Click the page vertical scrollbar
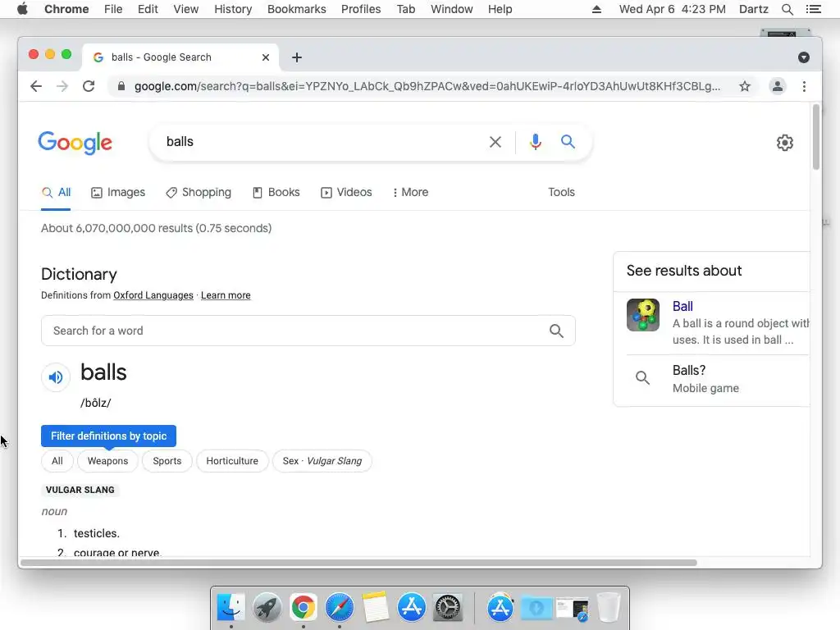Viewport: 840px width, 630px height. (x=816, y=137)
